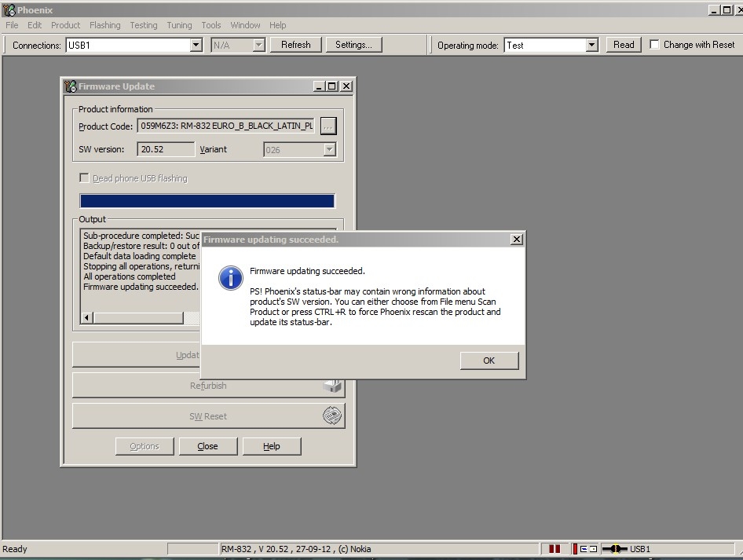Image resolution: width=743 pixels, height=560 pixels.
Task: Click the Phoenix application icon in title bar
Action: [9, 9]
